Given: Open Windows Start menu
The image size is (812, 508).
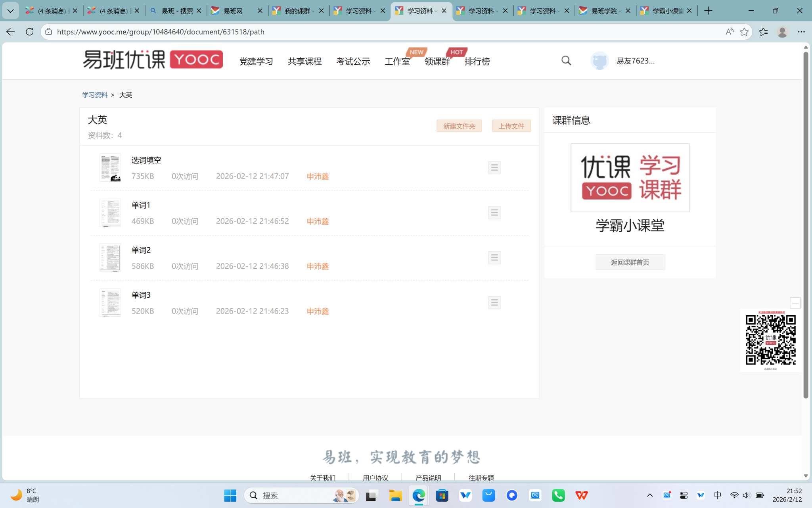Looking at the screenshot, I should (230, 495).
